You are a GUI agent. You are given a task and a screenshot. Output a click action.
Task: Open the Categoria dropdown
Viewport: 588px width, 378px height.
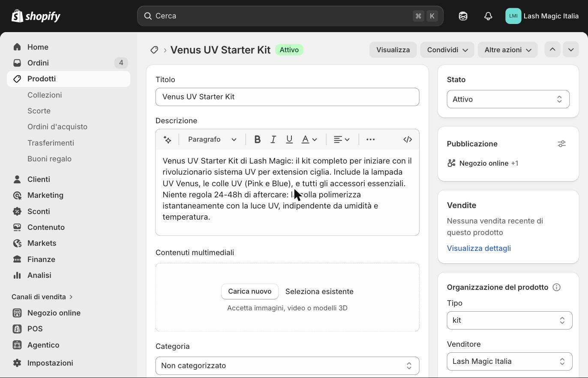(287, 366)
